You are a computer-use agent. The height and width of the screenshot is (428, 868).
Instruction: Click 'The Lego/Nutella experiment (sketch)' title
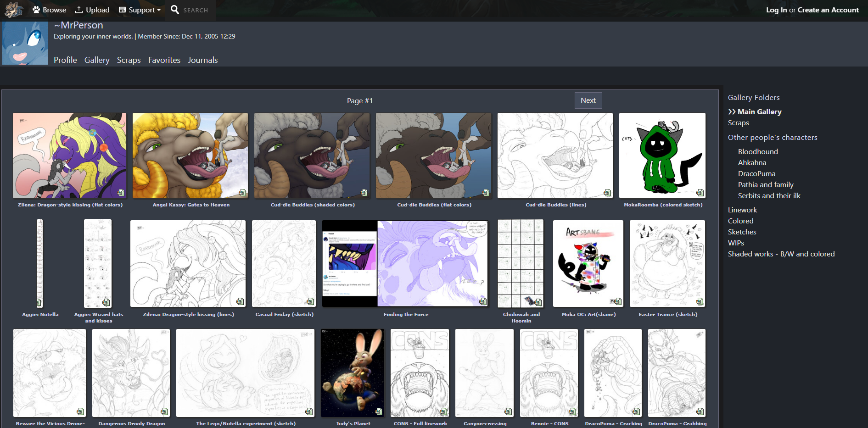point(246,424)
